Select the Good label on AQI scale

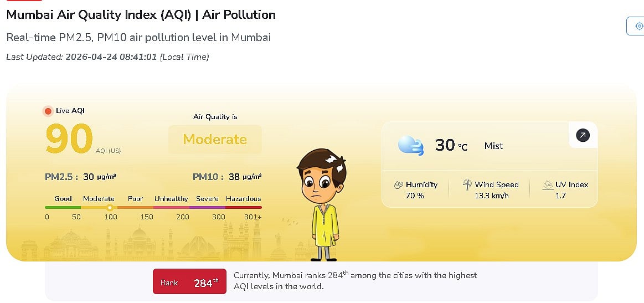click(63, 199)
